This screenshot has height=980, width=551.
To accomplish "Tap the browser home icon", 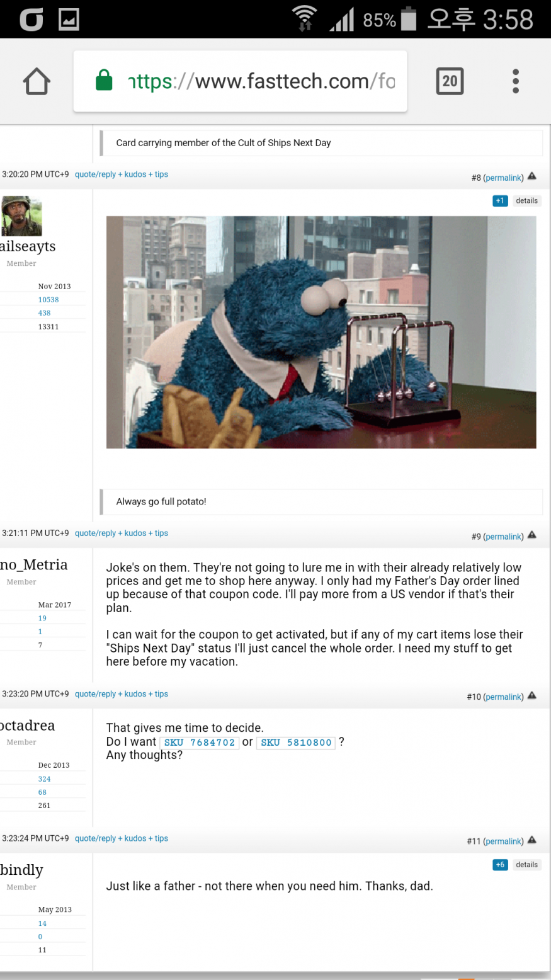I will [37, 81].
